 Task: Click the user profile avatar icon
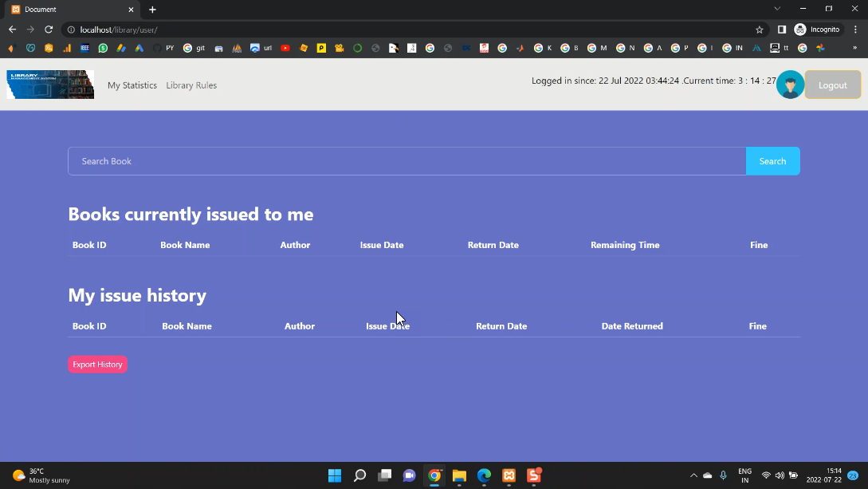(x=790, y=85)
